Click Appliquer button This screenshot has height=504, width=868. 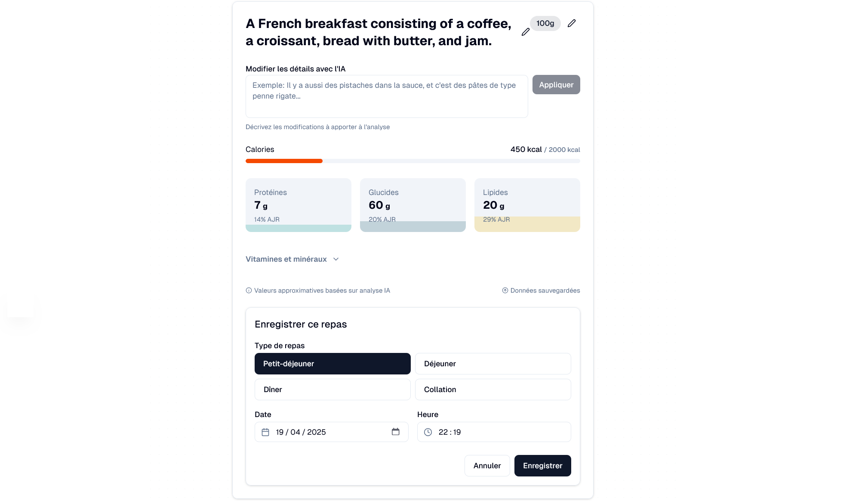point(556,85)
